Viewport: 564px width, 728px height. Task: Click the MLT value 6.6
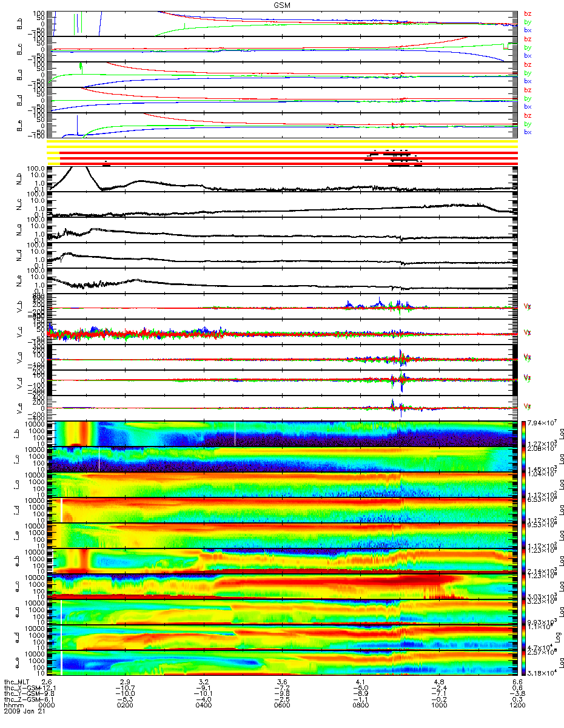(x=519, y=683)
